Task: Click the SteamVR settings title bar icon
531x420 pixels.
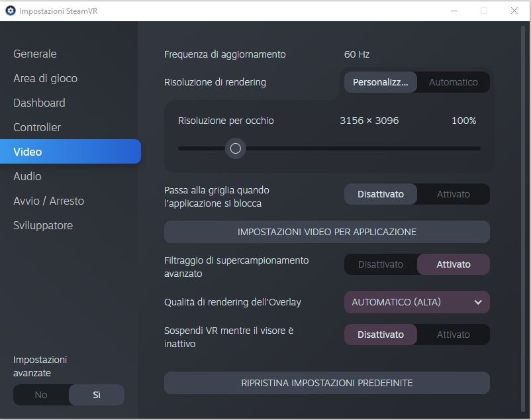Action: click(11, 11)
